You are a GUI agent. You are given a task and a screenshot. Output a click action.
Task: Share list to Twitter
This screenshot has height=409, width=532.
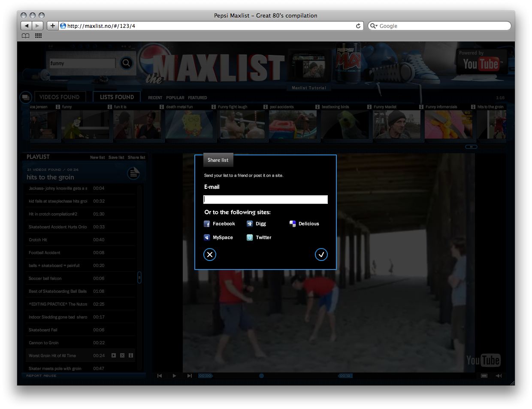[259, 237]
